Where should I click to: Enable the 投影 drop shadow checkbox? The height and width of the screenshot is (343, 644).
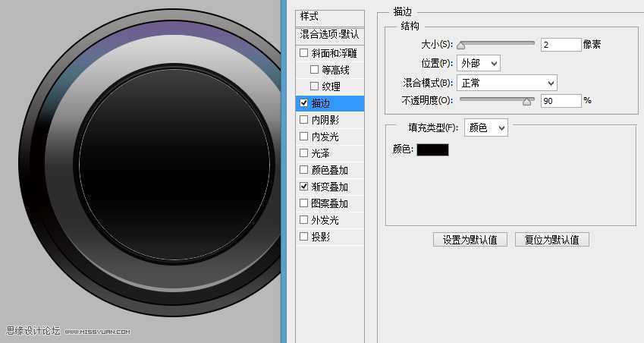(304, 237)
